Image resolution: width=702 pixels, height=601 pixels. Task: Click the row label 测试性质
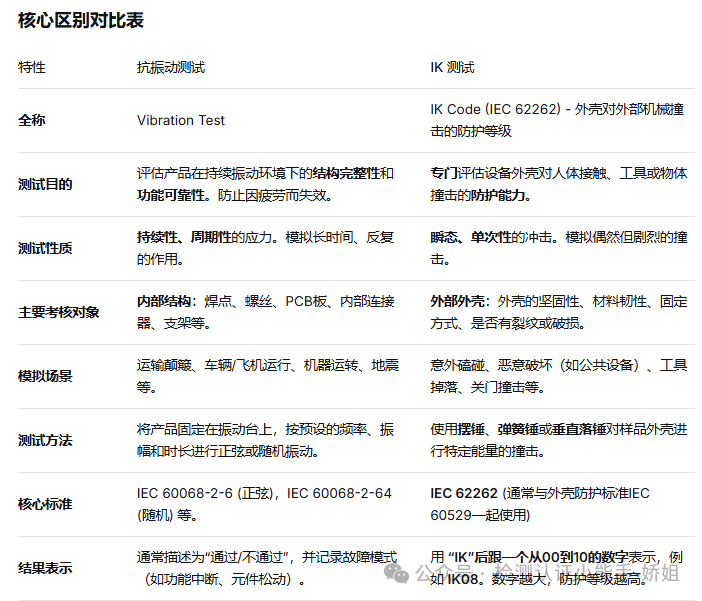coord(45,249)
